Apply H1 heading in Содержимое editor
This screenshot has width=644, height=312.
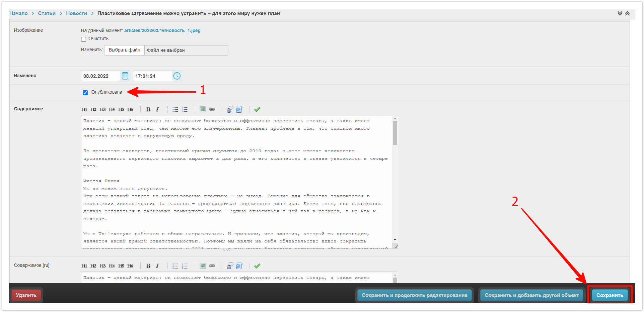84,109
